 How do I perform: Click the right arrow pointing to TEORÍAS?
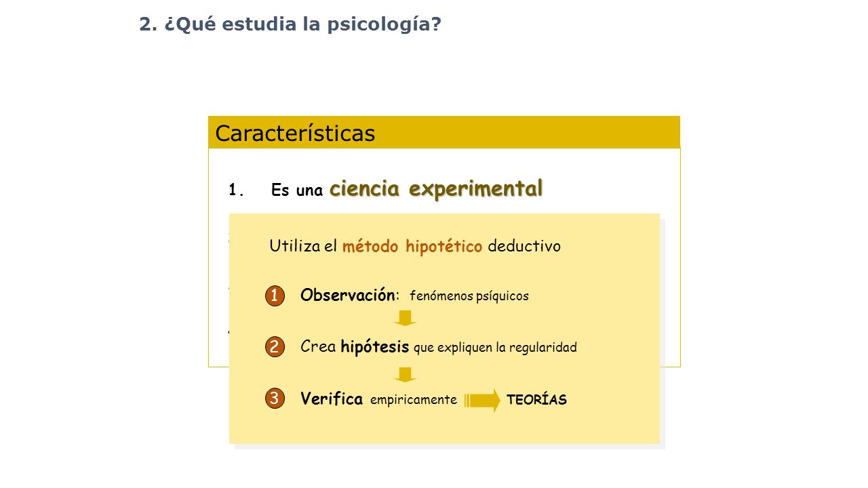[x=483, y=401]
